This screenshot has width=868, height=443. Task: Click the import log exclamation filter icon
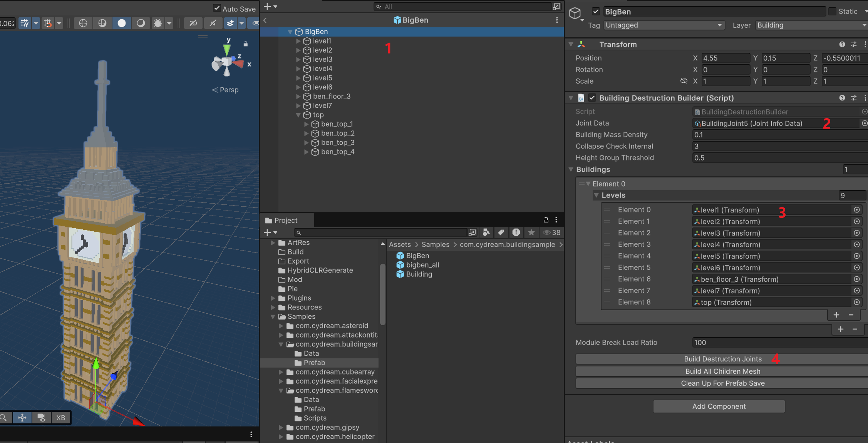[x=516, y=232]
